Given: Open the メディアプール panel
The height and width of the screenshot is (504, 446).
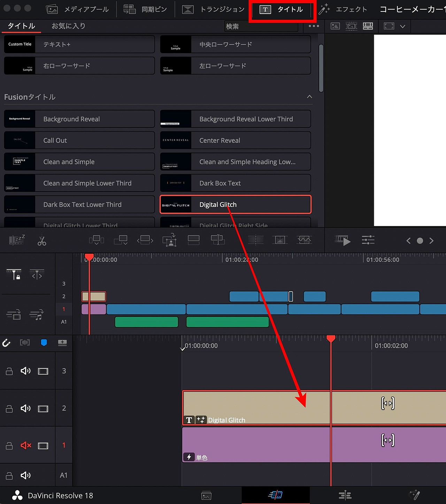Looking at the screenshot, I should click(78, 9).
